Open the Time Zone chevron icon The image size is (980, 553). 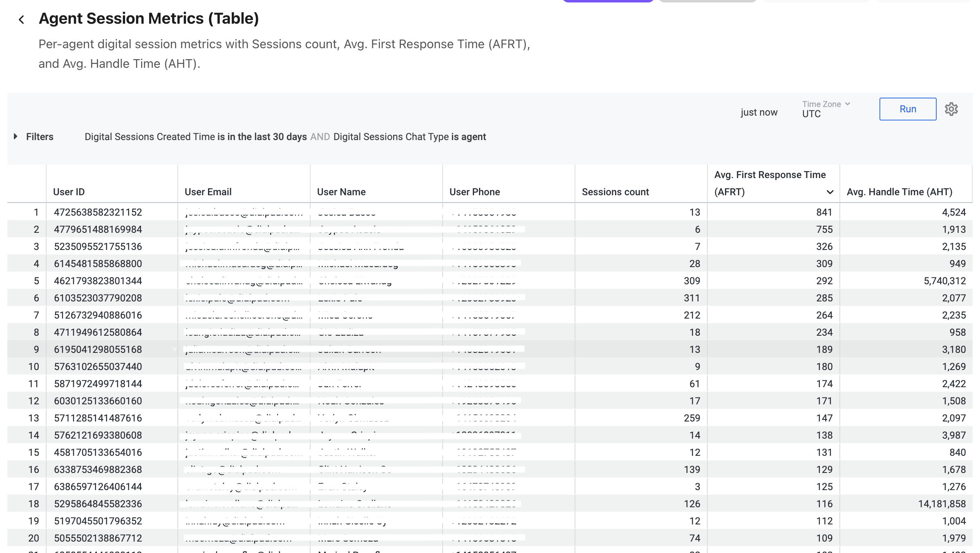[848, 104]
